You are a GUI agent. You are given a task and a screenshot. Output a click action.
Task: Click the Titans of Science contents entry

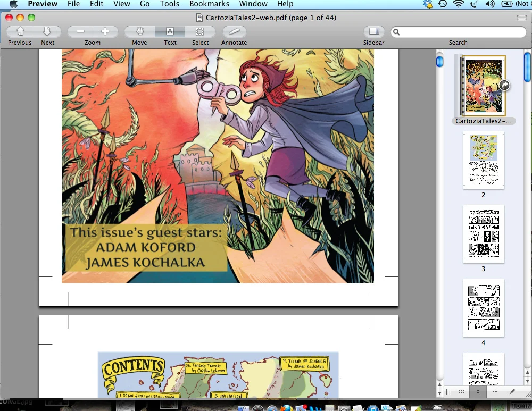pos(304,364)
